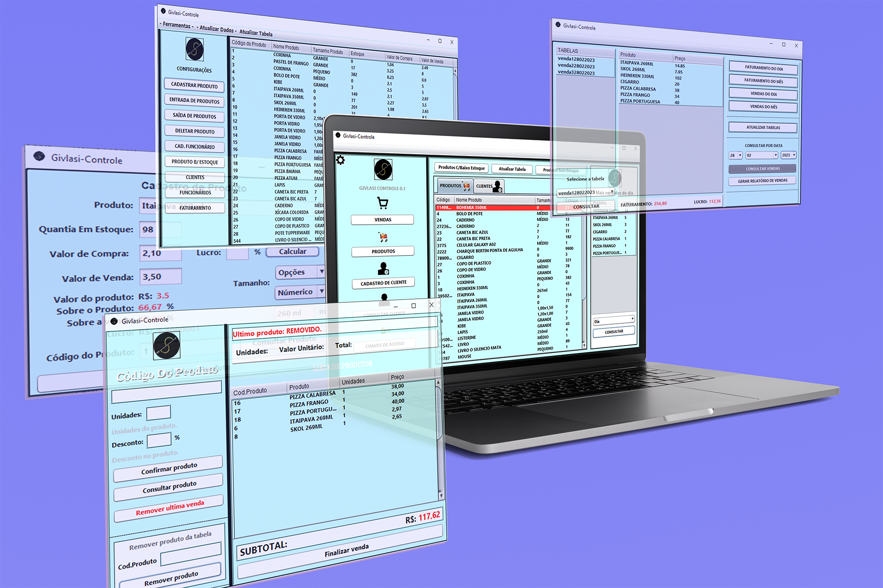
Task: Click the Givlasi logo above CONFIGURAÇÕES
Action: [x=195, y=49]
